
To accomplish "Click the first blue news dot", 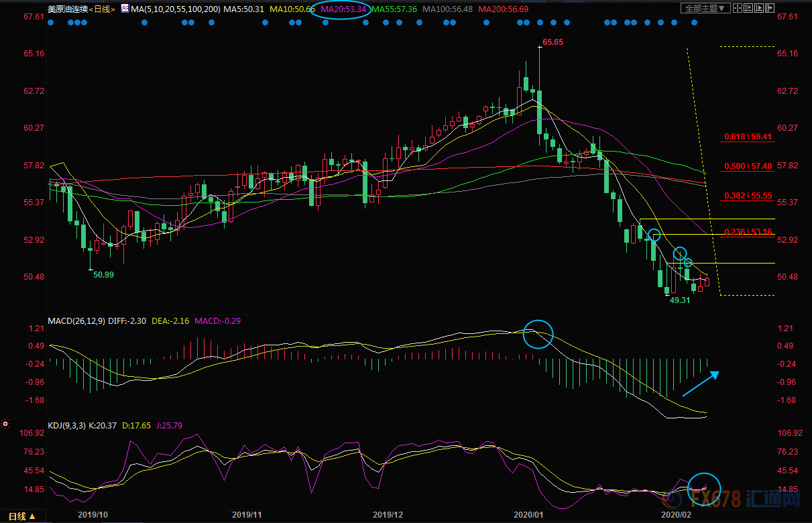I will tap(52, 22).
